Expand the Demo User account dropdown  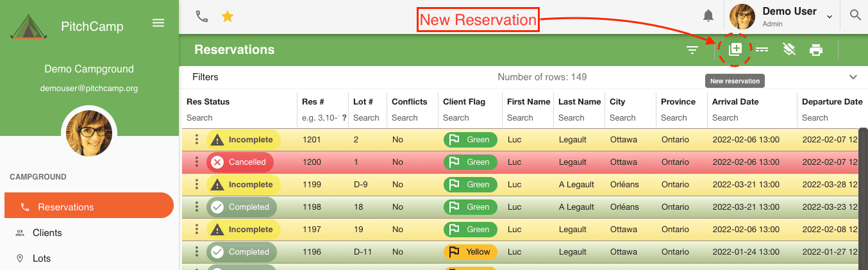(829, 17)
